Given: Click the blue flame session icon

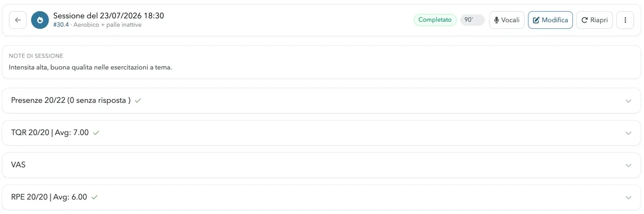Looking at the screenshot, I should click(40, 20).
